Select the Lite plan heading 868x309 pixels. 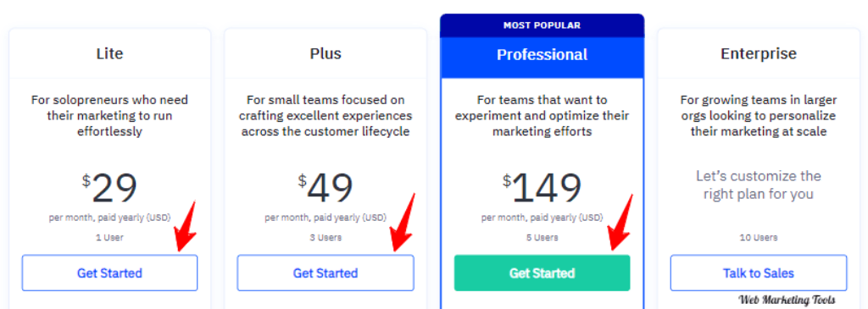click(109, 53)
